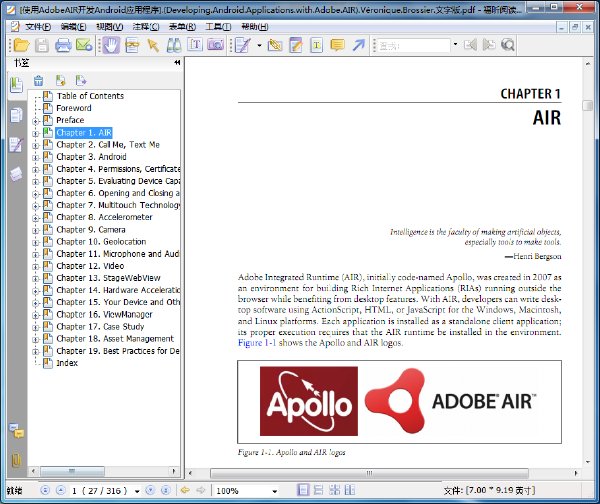Screen dimensions: 600x504
Task: Open the 帮助(H) menu
Action: click(x=254, y=27)
